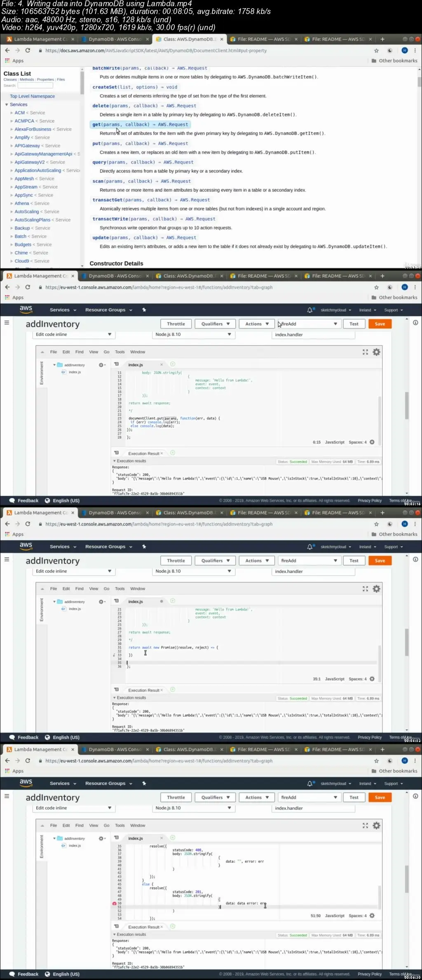The width and height of the screenshot is (422, 980).
Task: Open the Tools menu in the fourth frame editor
Action: click(120, 826)
